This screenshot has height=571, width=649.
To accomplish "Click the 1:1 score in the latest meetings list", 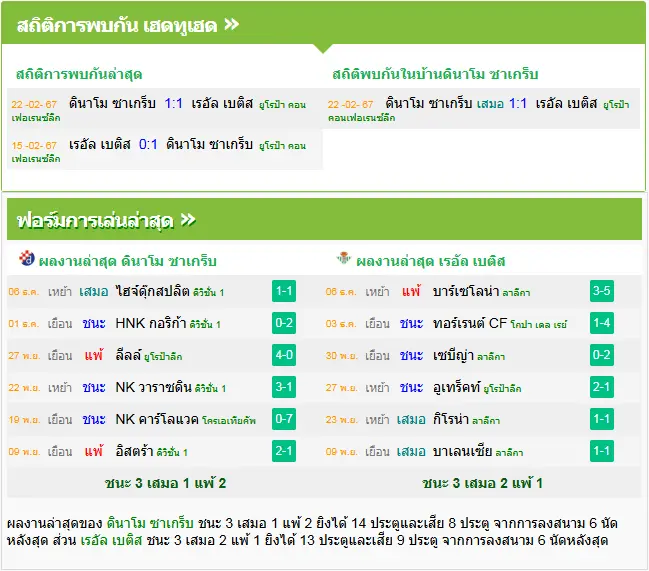I will coord(173,103).
